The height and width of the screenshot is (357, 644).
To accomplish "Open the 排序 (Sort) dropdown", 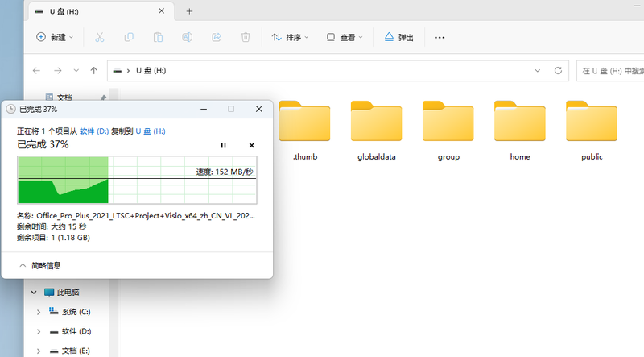I will coord(290,37).
